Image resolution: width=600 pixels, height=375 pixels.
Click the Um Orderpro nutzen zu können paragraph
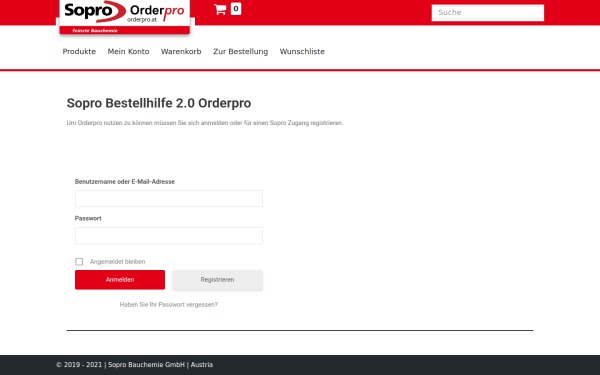205,123
